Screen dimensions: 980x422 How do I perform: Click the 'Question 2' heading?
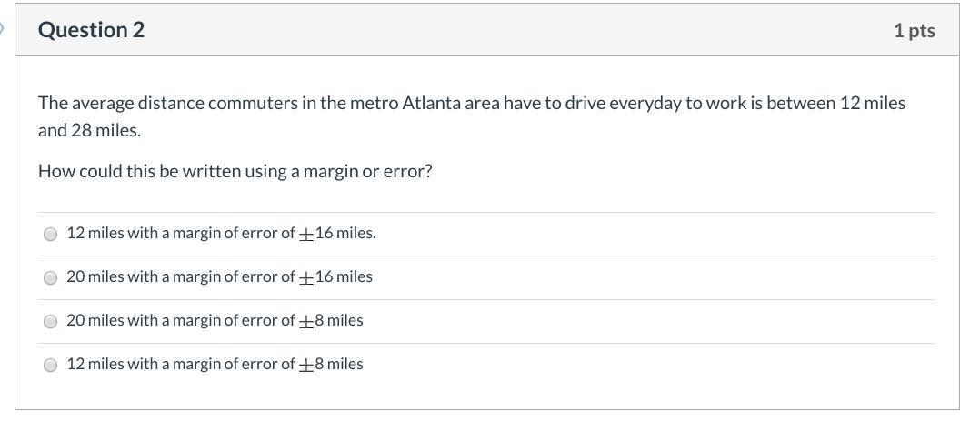point(91,30)
